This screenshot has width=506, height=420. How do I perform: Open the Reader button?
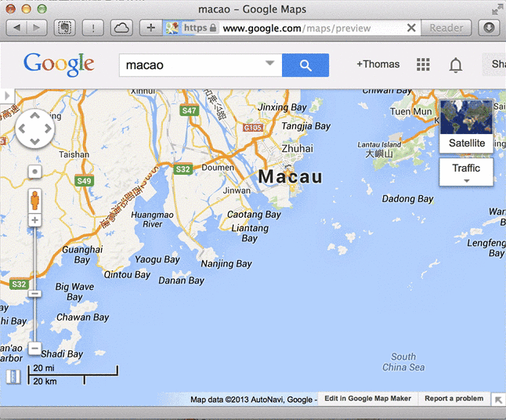click(446, 28)
